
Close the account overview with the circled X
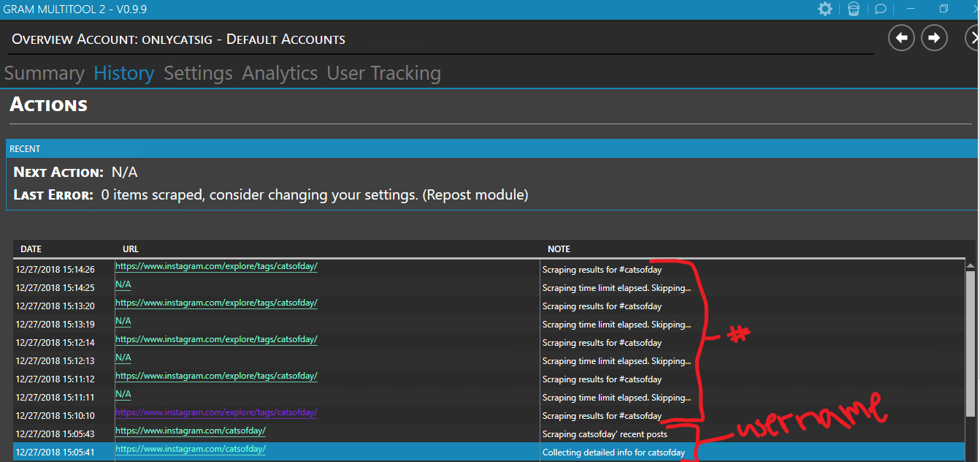(973, 38)
